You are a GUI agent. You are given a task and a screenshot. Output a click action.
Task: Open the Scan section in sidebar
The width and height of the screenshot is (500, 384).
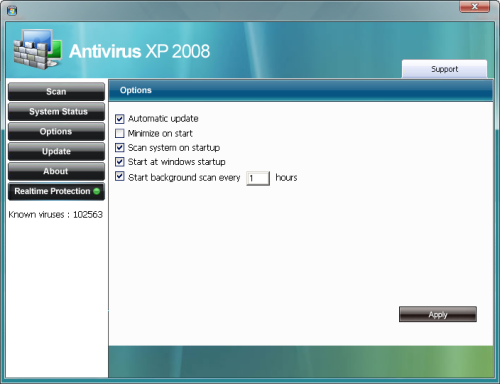56,92
